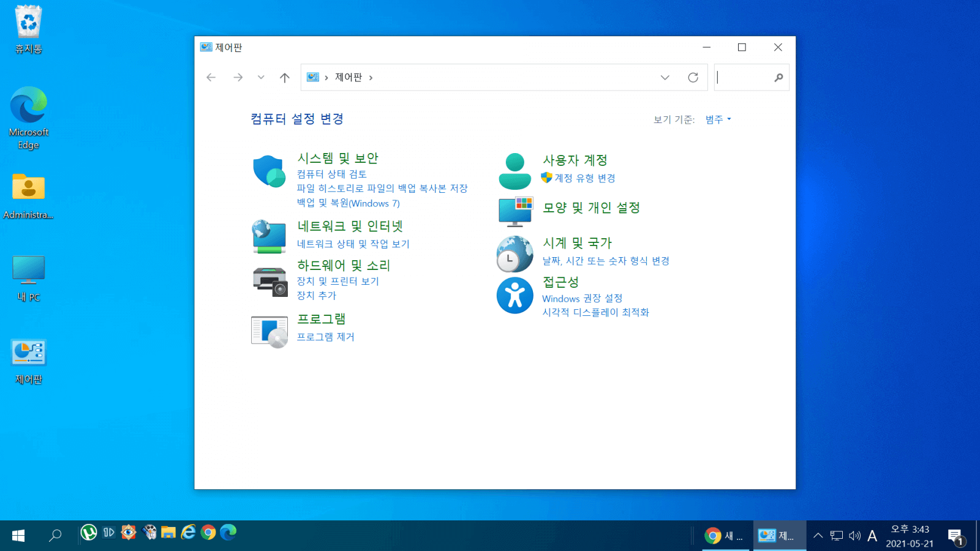Open 네트워크 및 인터넷 heading
Screen dimensions: 980x551
[x=350, y=227]
